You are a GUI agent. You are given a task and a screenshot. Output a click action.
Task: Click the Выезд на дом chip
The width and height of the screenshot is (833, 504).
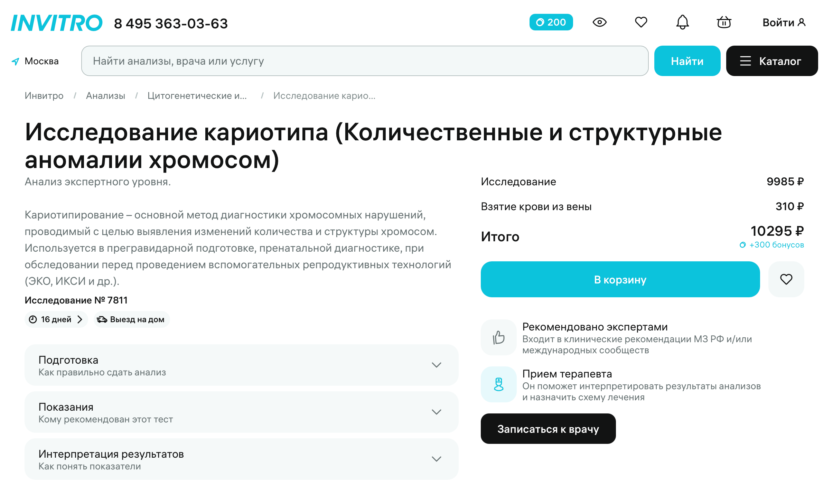132,319
